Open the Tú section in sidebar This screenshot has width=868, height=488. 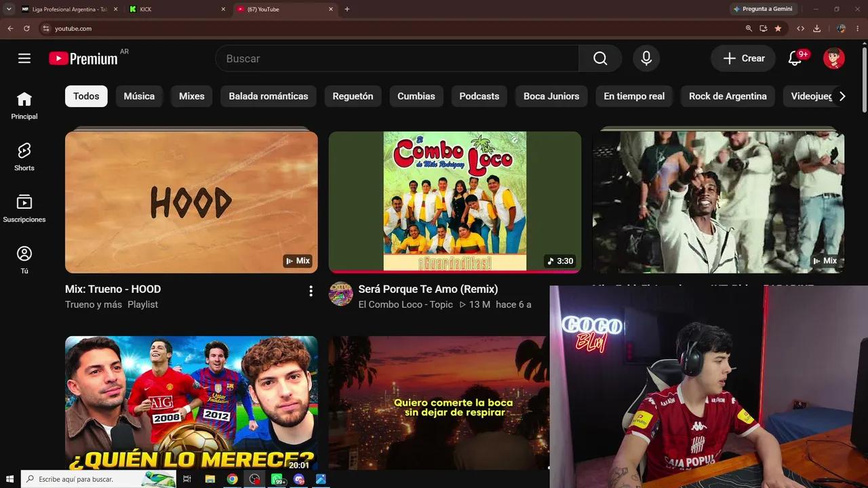(24, 260)
